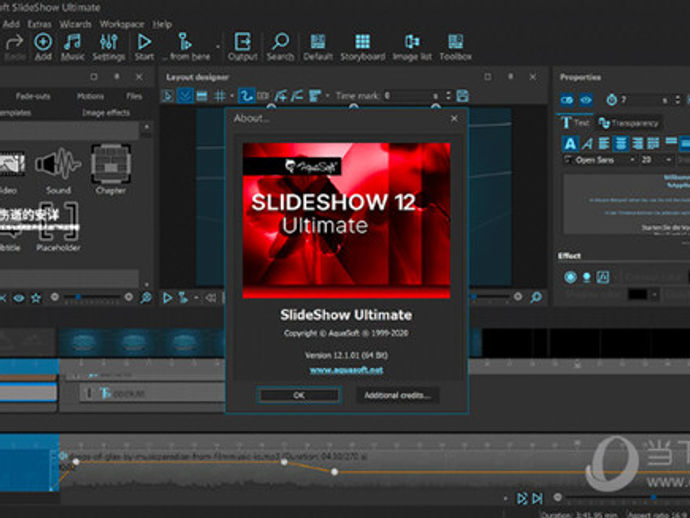Click the magnifier zoom icon below the Toolbox
Screen dimensions: 690x518
pyautogui.click(x=146, y=298)
